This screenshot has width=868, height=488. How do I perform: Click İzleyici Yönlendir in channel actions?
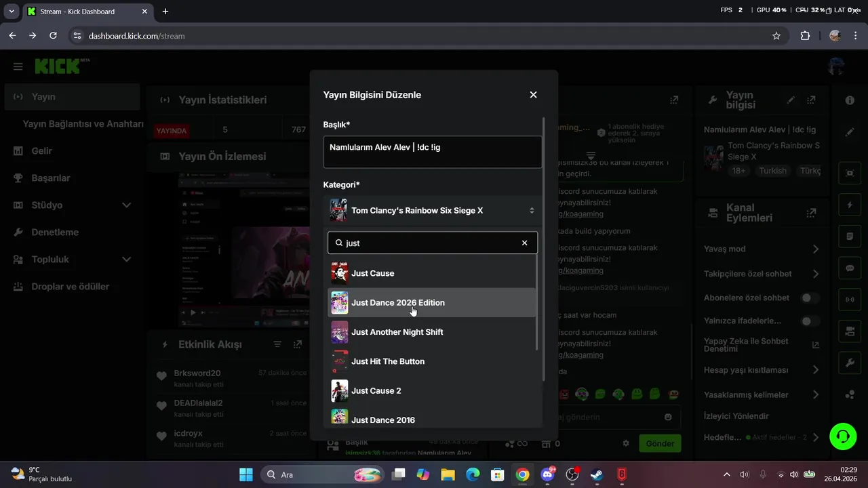pyautogui.click(x=736, y=416)
